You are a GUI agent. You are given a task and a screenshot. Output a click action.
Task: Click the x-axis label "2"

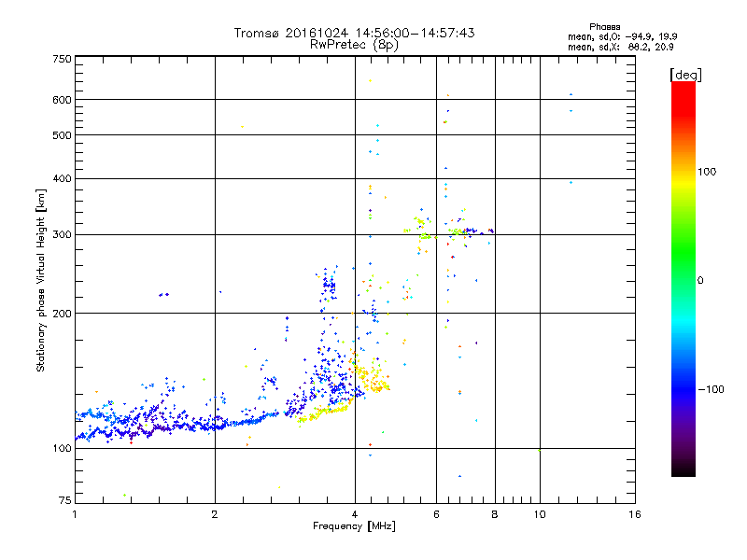coord(215,514)
